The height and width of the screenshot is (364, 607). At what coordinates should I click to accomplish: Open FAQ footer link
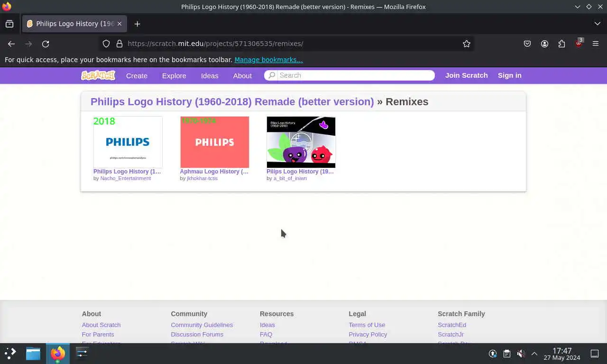(x=266, y=335)
